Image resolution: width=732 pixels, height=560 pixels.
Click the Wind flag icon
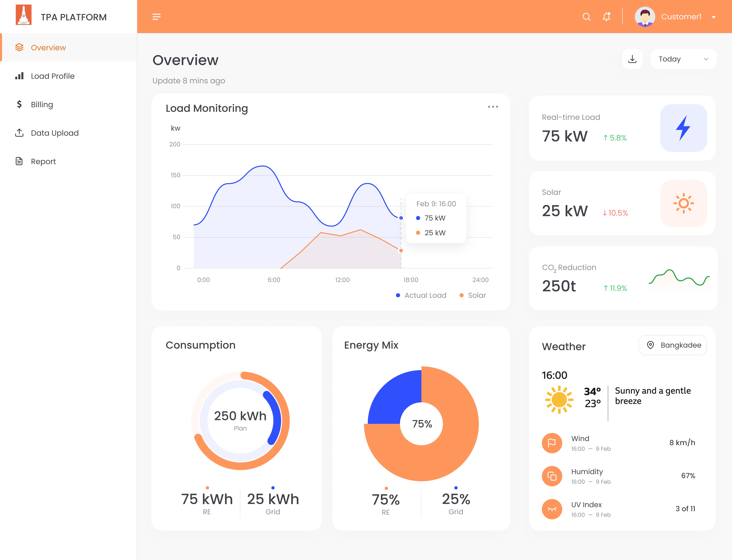click(552, 443)
